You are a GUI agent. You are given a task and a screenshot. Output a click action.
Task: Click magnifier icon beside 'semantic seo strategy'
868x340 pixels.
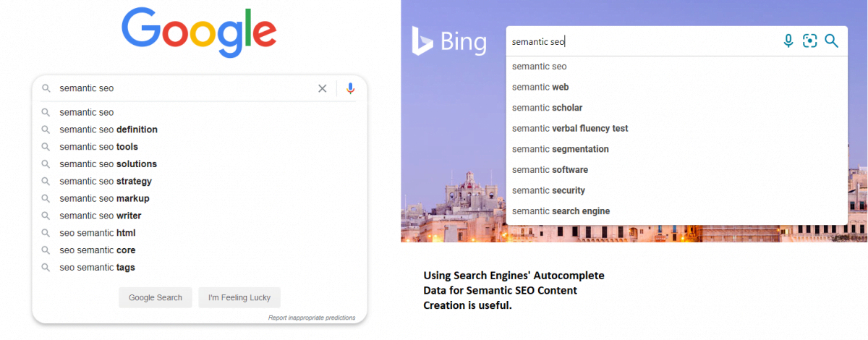click(x=46, y=182)
